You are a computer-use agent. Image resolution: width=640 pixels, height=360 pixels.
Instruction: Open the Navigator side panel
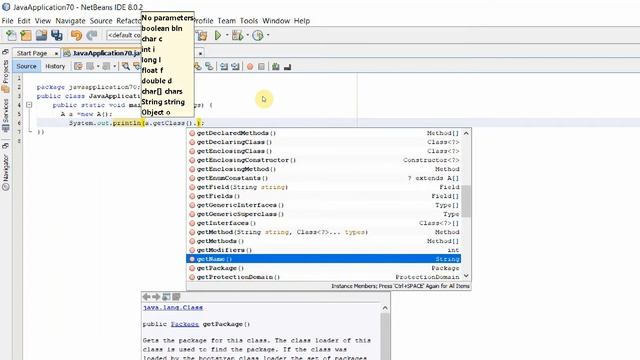[5, 173]
